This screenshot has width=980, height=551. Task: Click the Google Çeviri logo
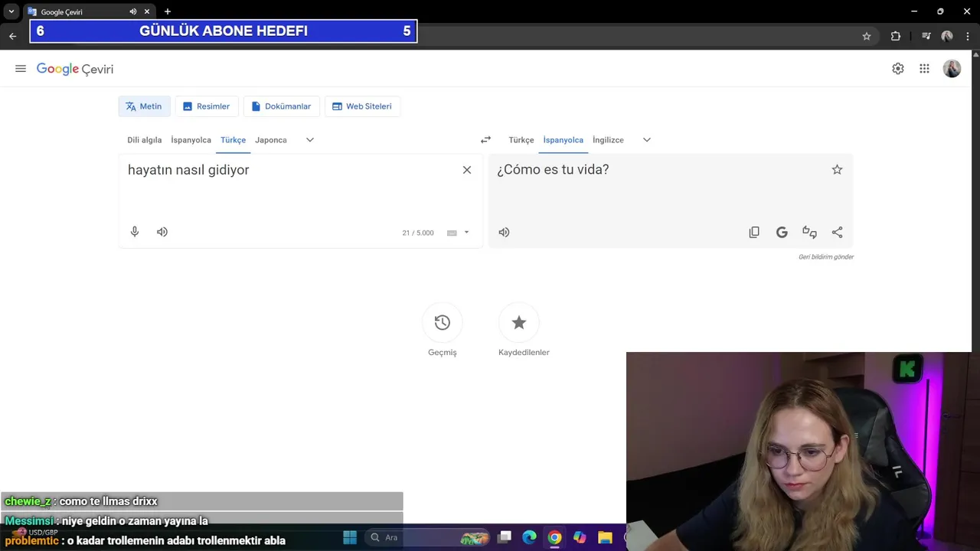click(75, 69)
